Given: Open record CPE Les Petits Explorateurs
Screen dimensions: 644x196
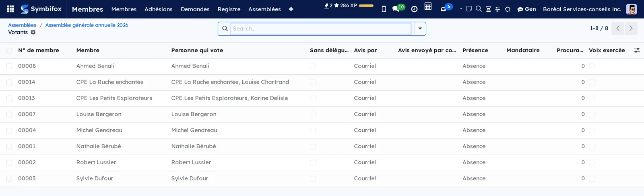Looking at the screenshot, I should 114,98.
